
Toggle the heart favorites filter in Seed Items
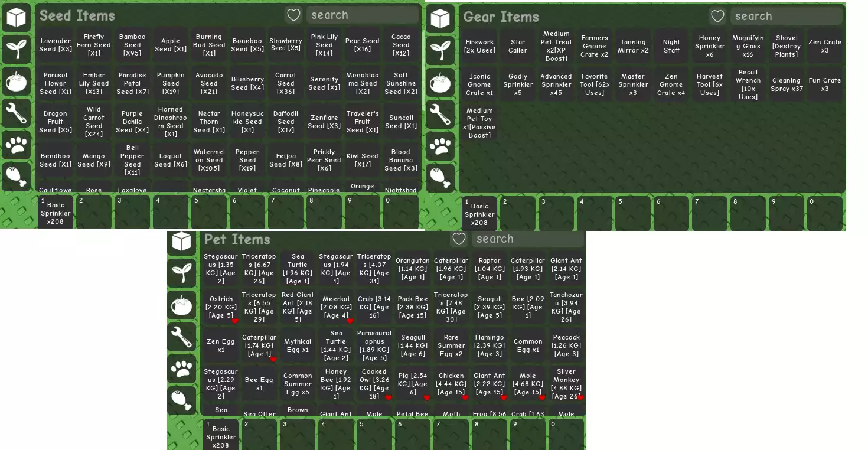(x=293, y=15)
